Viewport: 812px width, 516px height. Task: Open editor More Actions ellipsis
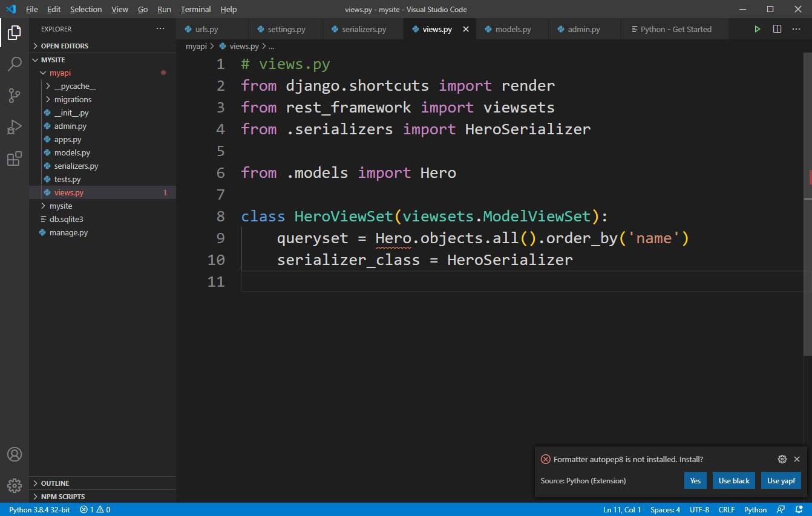[x=797, y=29]
